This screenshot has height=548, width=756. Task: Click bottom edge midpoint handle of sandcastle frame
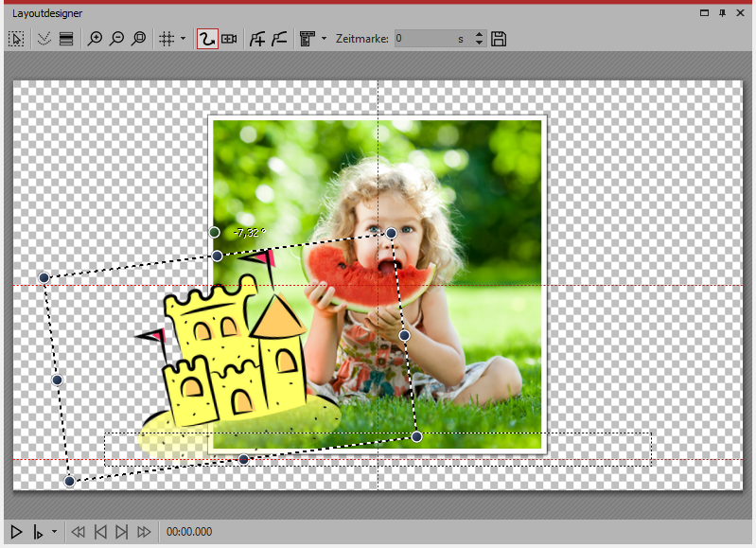pos(243,459)
